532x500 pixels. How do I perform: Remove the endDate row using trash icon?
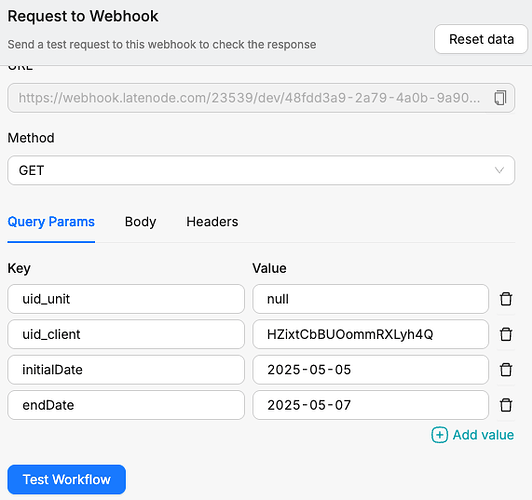506,405
